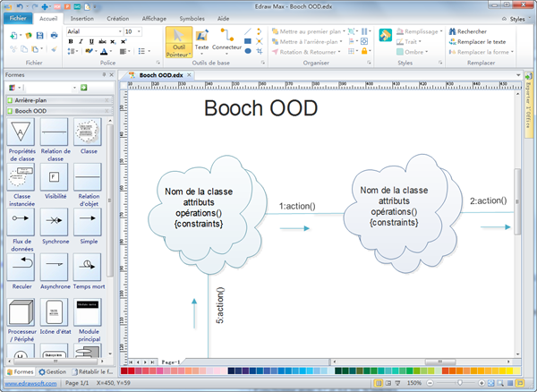Open the Insertion ribbon tab
The height and width of the screenshot is (392, 537).
[81, 17]
